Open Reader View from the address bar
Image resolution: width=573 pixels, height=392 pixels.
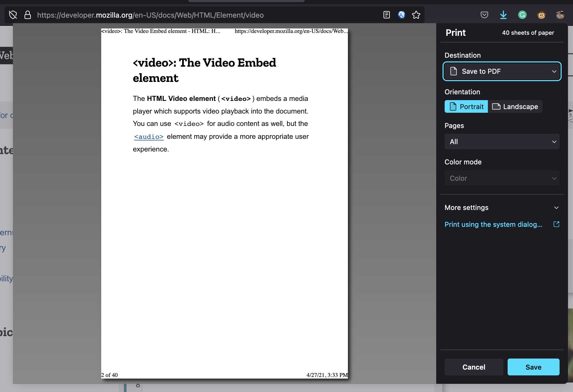[x=386, y=15]
